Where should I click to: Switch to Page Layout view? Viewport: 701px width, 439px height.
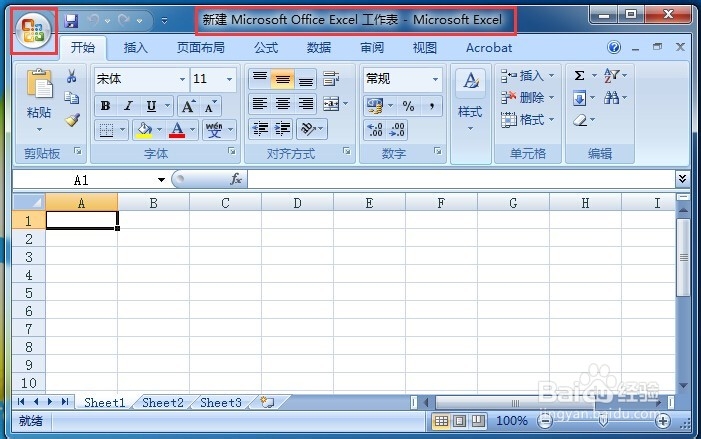(x=460, y=421)
